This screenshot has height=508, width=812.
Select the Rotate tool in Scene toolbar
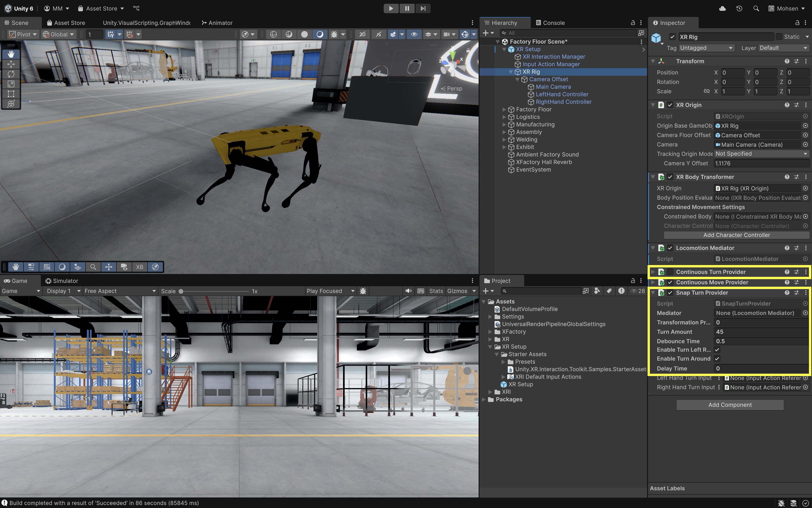tap(11, 74)
